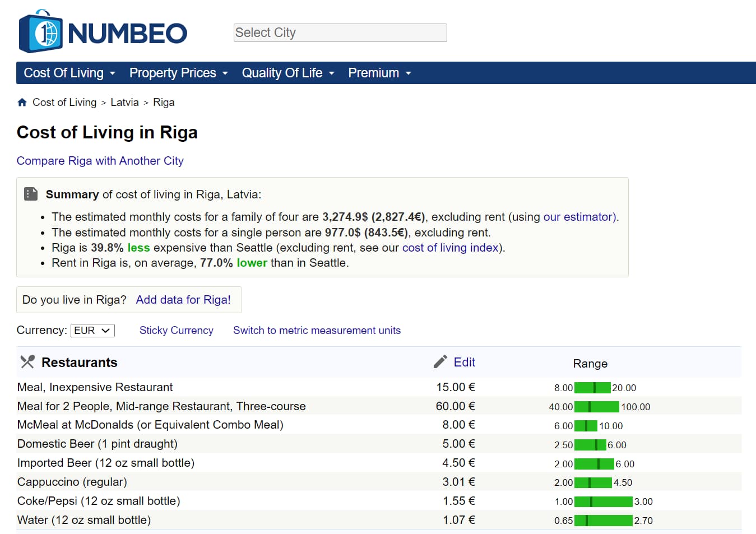Click the 77.0% lower rent text
This screenshot has width=756, height=534.
coord(234,263)
